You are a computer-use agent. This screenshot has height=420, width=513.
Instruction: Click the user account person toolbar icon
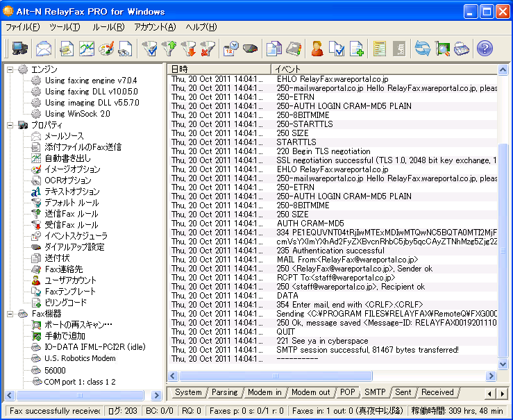point(317,49)
